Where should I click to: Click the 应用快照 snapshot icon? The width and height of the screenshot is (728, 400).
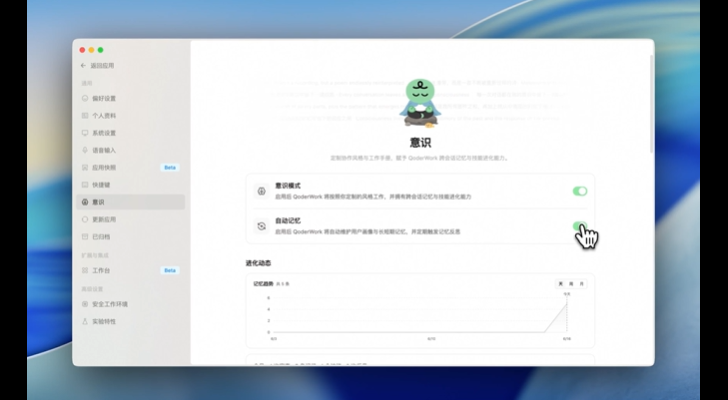point(85,167)
